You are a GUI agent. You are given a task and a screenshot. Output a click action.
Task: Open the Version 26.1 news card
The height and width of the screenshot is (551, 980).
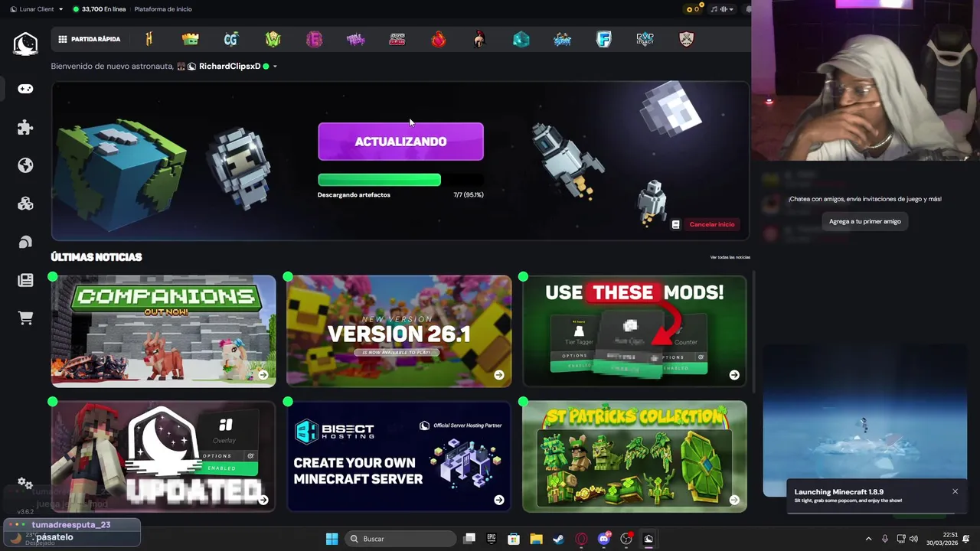pos(399,331)
